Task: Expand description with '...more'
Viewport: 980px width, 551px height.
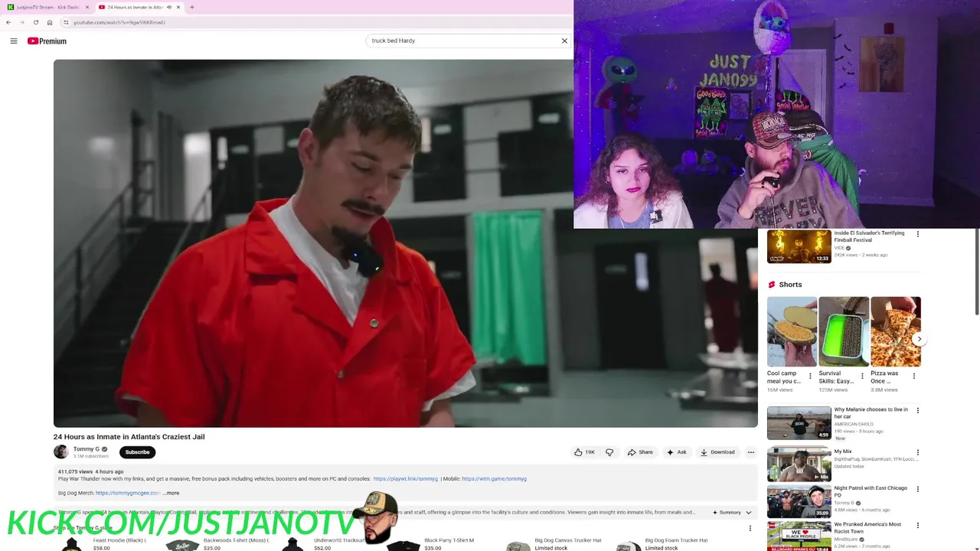Action: (x=171, y=493)
